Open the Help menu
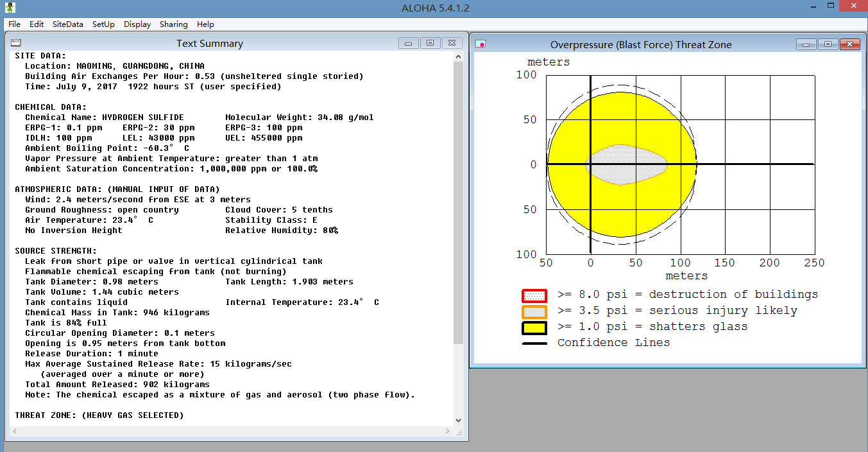This screenshot has height=452, width=868. click(x=206, y=24)
